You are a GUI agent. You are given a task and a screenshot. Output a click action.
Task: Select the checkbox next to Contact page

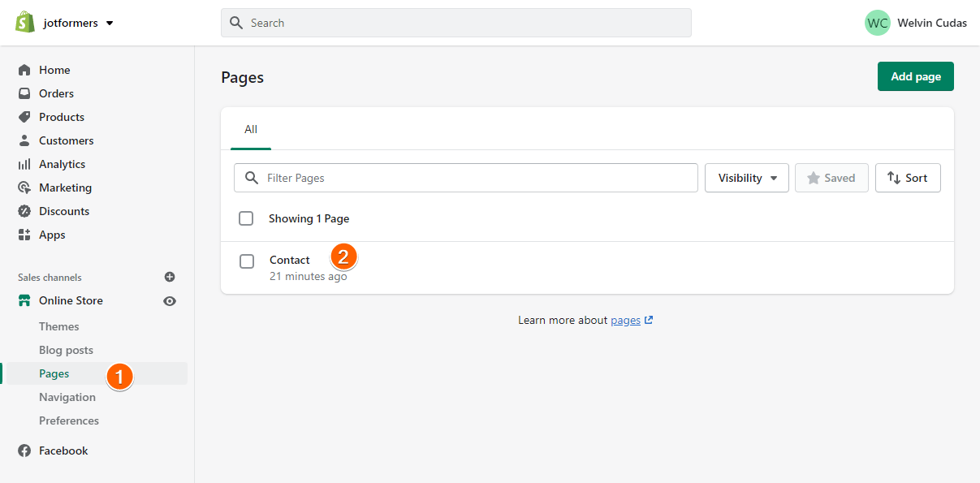pos(246,261)
